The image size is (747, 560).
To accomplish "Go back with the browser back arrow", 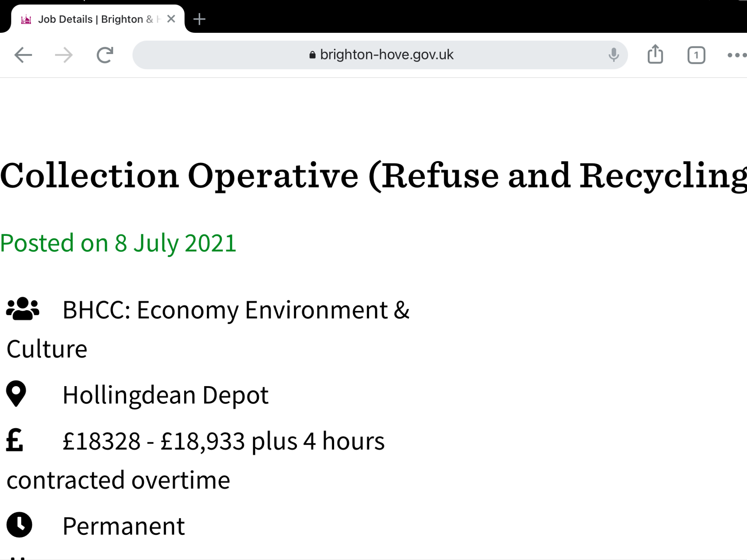I will 23,55.
